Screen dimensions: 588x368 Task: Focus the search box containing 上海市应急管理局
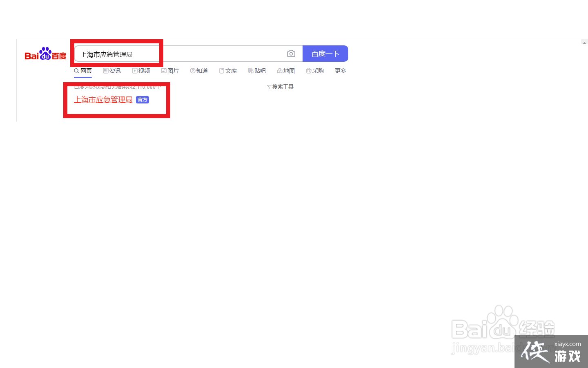pyautogui.click(x=188, y=54)
